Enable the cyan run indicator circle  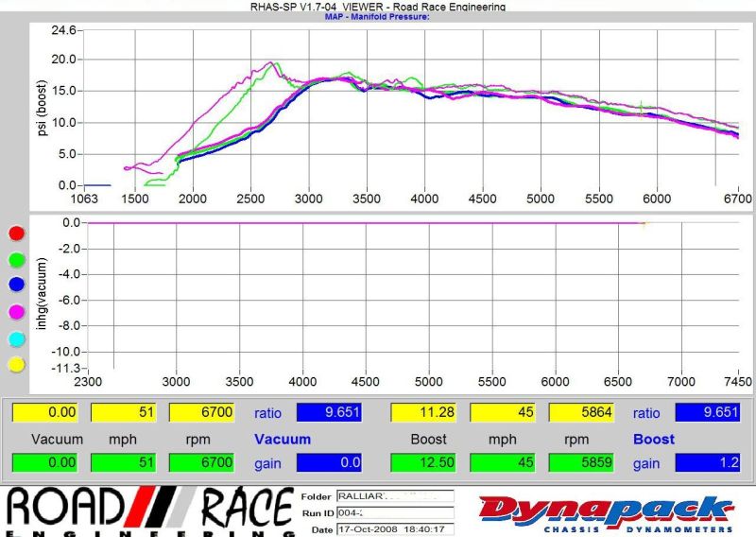(x=15, y=338)
